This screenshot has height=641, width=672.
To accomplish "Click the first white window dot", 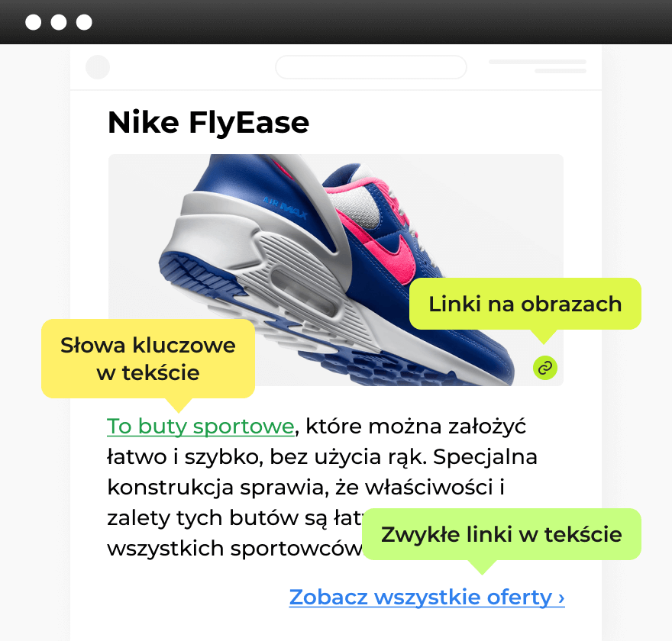I will (33, 22).
